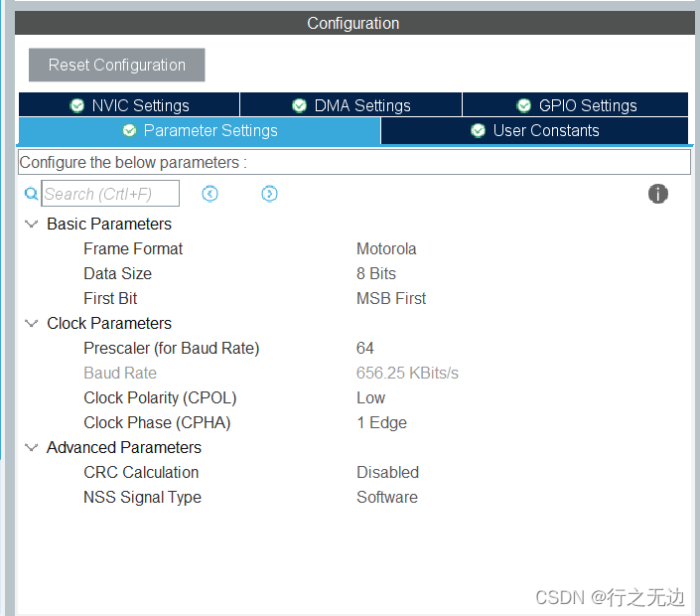The image size is (700, 616).
Task: Change NSS Signal Type value Software
Action: [387, 497]
